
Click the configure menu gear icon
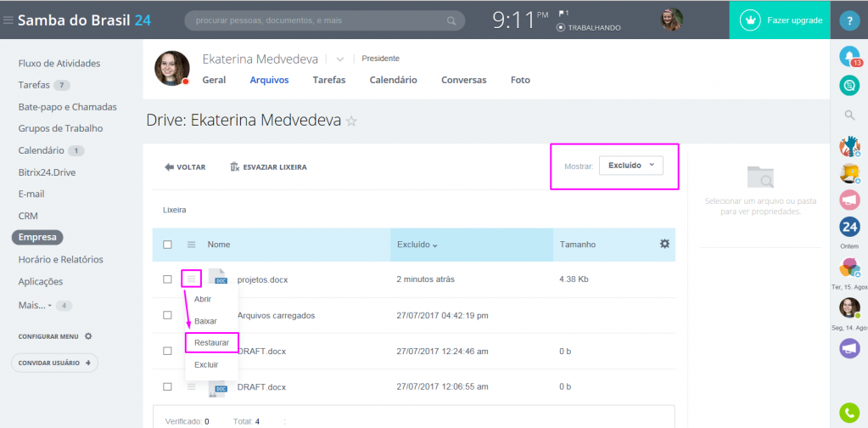point(88,336)
